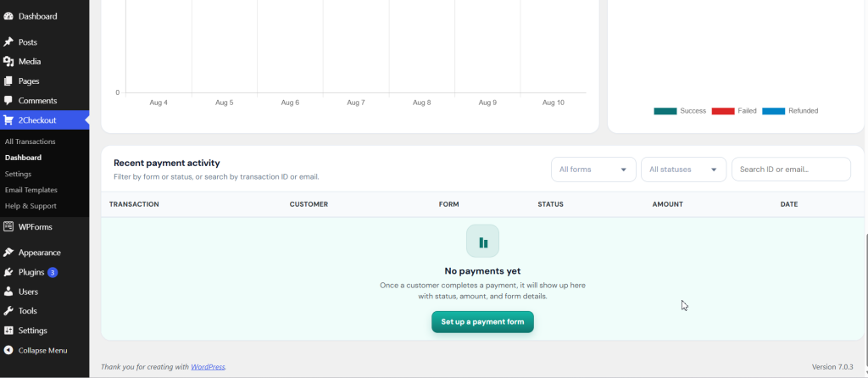Screen dimensions: 868x378
Task: Click the DATE column header
Action: [789, 204]
